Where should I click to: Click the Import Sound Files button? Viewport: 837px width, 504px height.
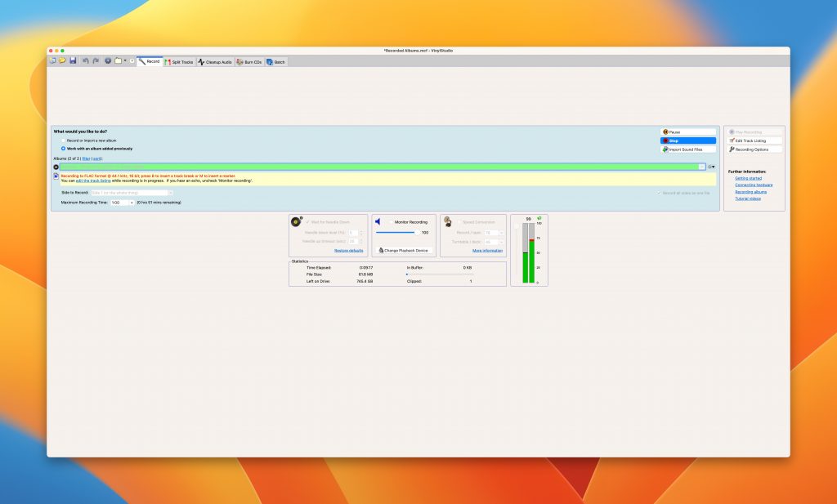pos(688,149)
